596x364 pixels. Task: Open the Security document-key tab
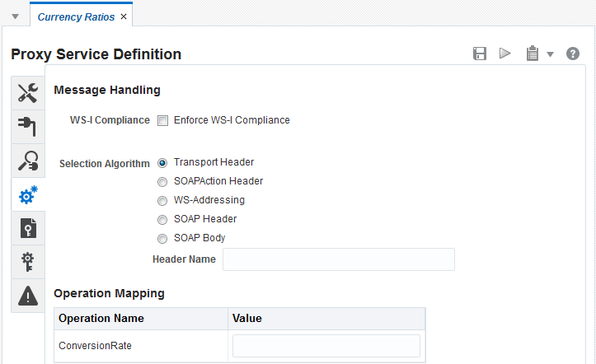click(x=28, y=228)
